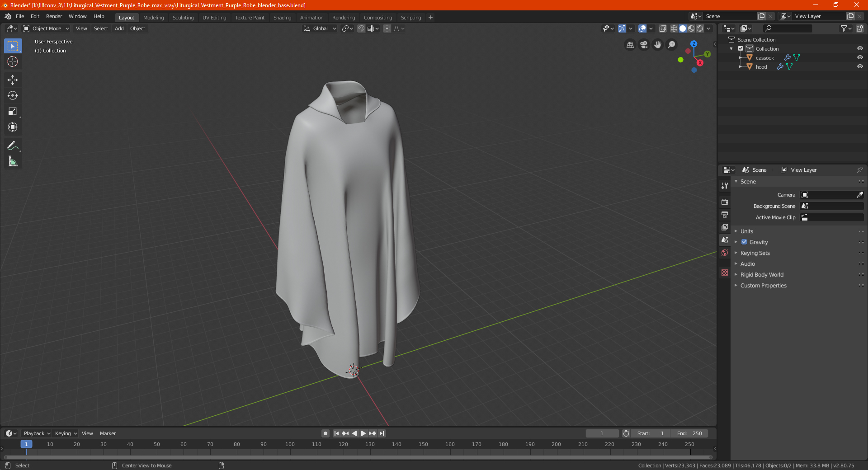
Task: Switch to the UV Editing workspace tab
Action: [x=214, y=18]
